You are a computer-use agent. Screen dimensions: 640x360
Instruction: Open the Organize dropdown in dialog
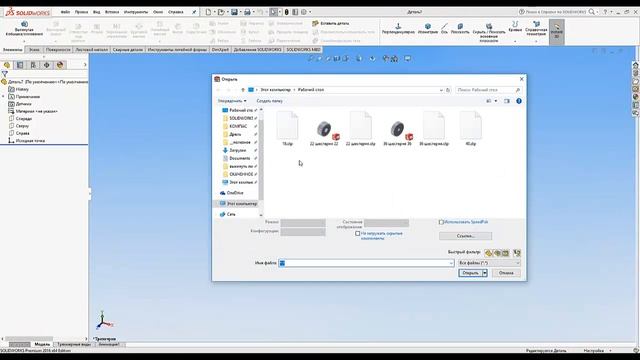pos(232,101)
